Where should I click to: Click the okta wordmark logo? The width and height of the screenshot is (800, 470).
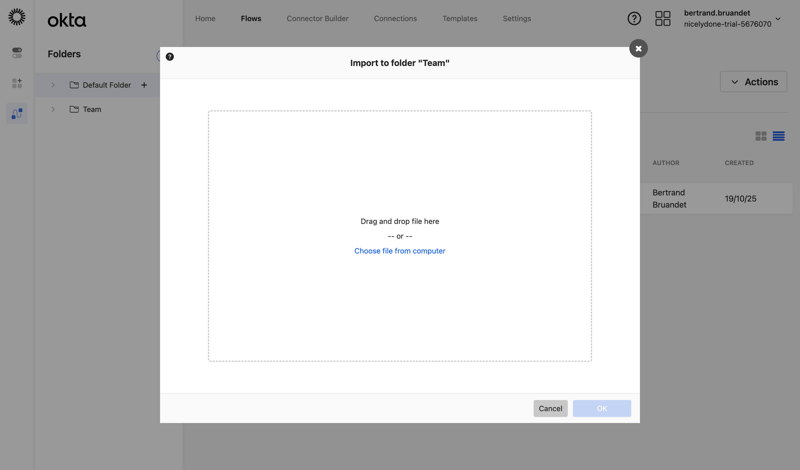click(67, 20)
